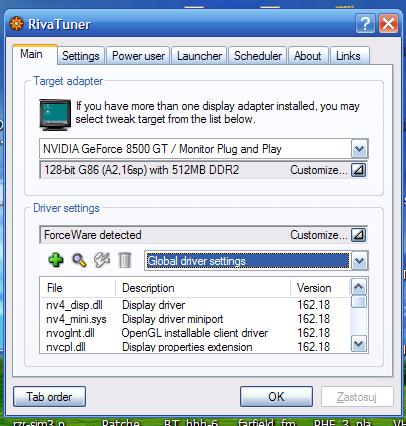Click the Version column header
The height and width of the screenshot is (426, 406).
point(320,288)
